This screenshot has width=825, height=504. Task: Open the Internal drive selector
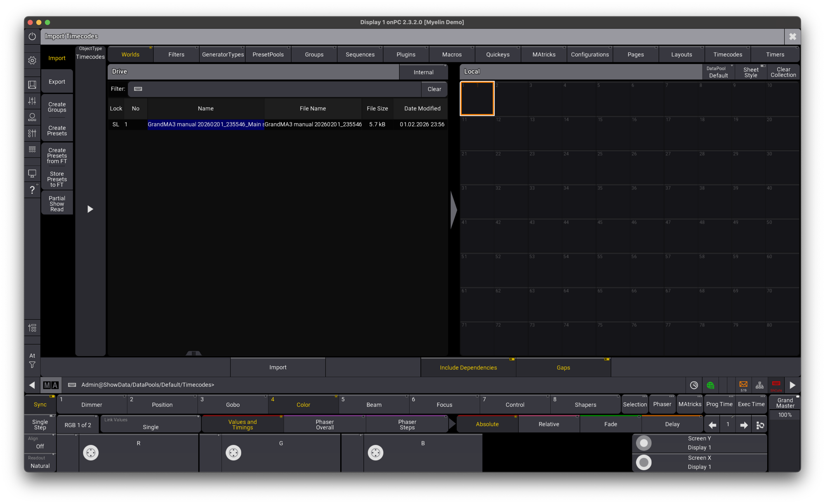423,72
